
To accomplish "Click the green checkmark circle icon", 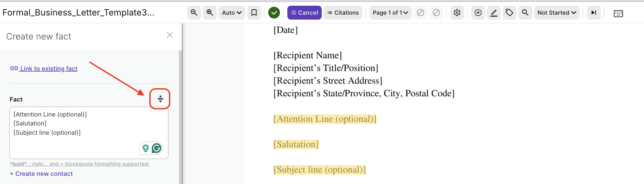I will point(274,13).
